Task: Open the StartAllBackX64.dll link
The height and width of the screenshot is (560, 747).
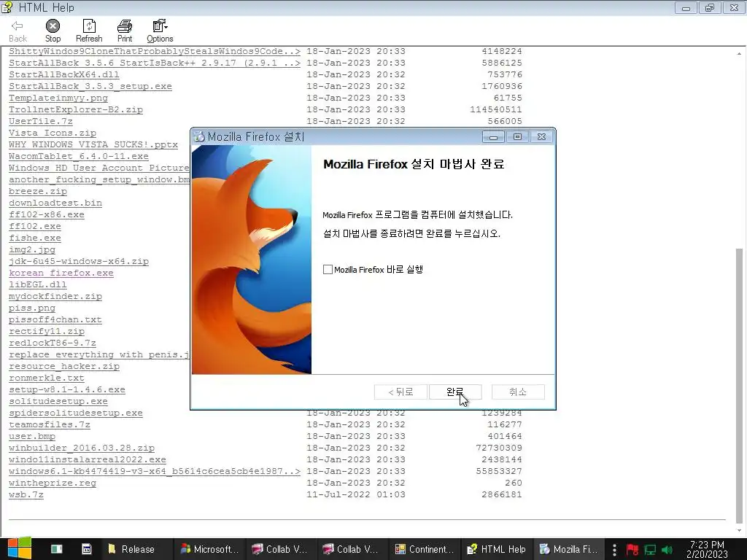Action: point(64,75)
